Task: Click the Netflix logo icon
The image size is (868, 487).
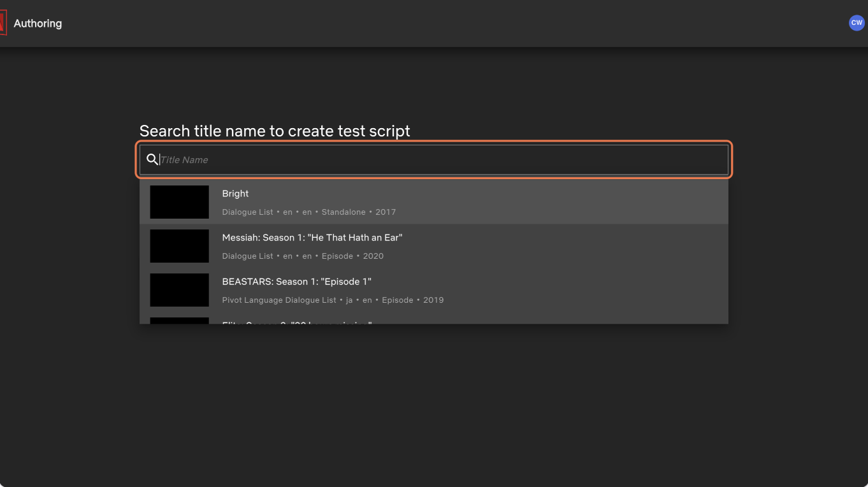Action: pyautogui.click(x=3, y=24)
